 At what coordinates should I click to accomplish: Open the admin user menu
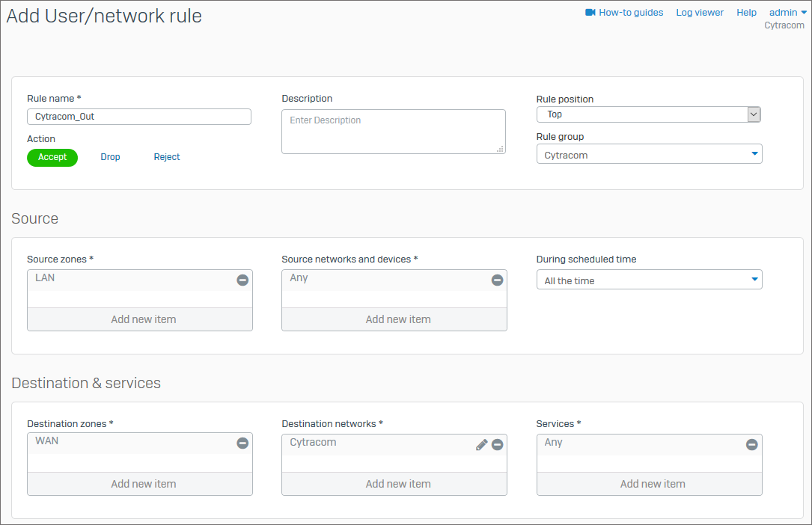pos(787,13)
